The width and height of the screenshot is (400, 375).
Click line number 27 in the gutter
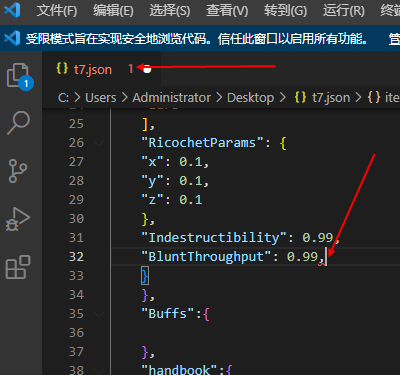tap(76, 162)
